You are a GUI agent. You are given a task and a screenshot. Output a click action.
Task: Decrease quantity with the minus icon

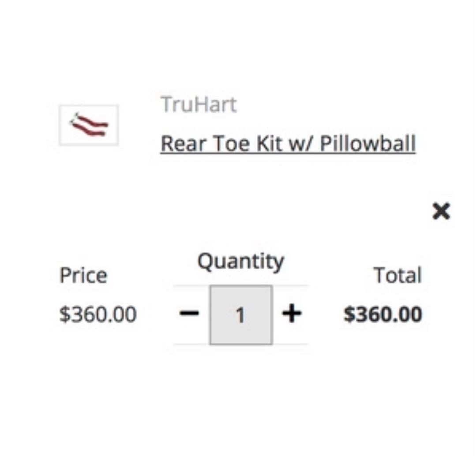(189, 314)
